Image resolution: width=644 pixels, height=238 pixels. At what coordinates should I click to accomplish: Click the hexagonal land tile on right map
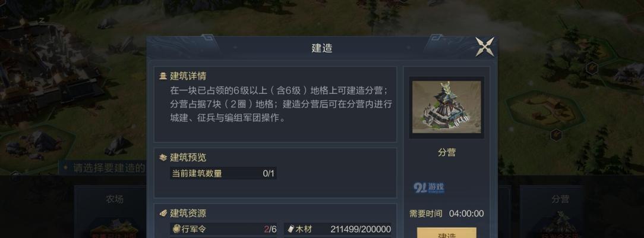pyautogui.click(x=546, y=109)
